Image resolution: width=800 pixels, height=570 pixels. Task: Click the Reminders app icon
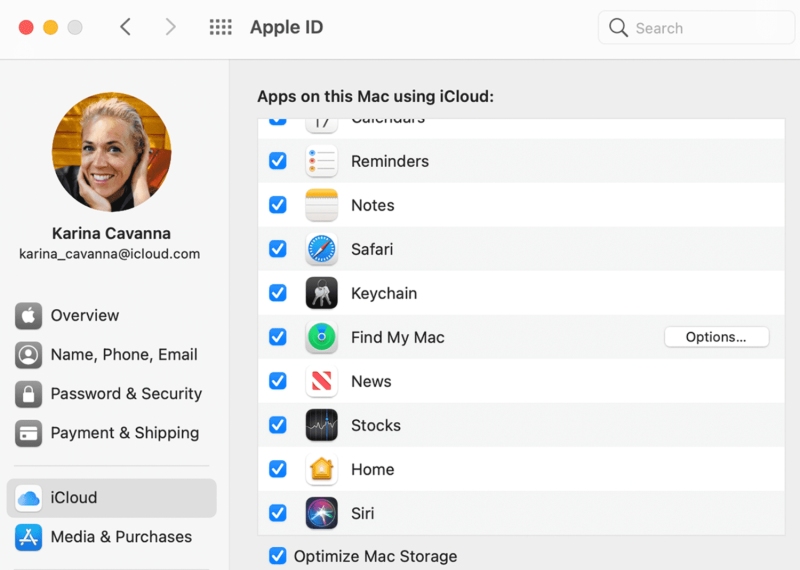click(x=321, y=161)
